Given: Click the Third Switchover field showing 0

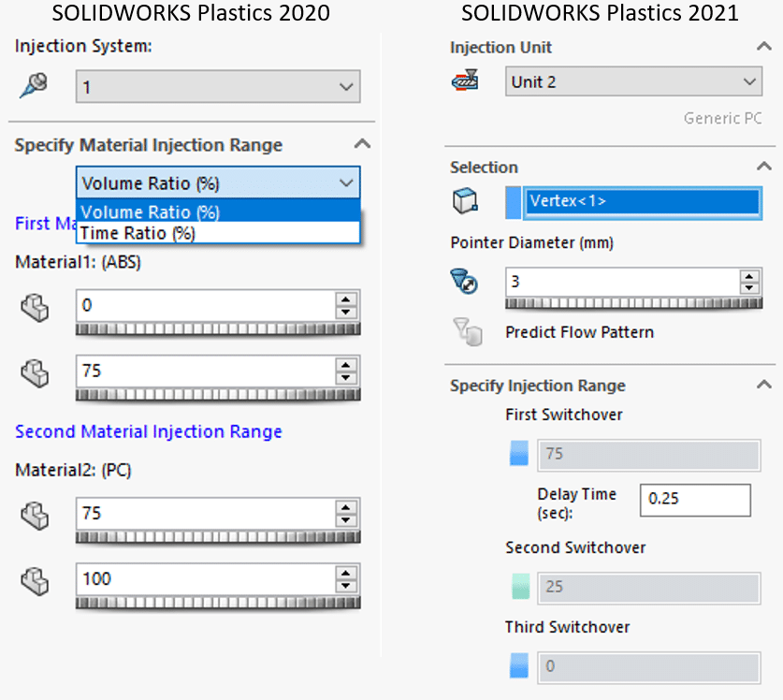Looking at the screenshot, I should 648,667.
